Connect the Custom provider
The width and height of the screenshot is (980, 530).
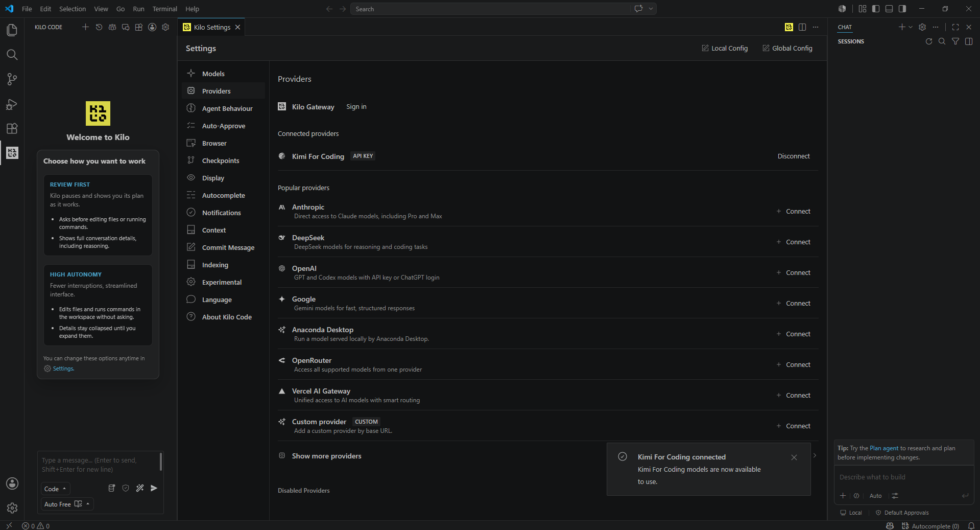[x=794, y=426]
